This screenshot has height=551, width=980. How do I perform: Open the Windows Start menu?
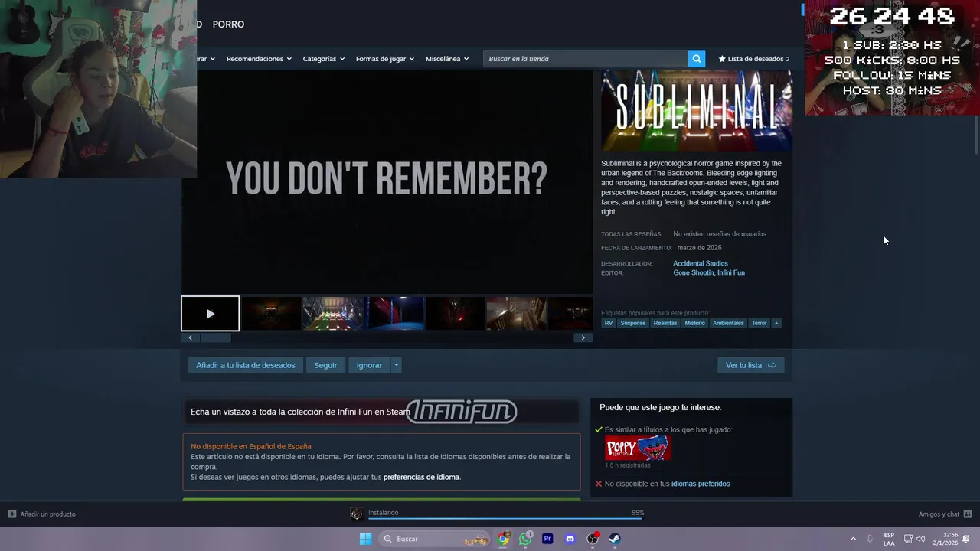click(365, 539)
